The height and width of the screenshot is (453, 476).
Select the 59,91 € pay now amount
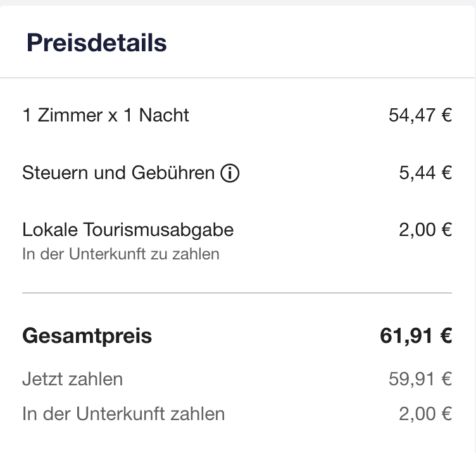point(420,379)
